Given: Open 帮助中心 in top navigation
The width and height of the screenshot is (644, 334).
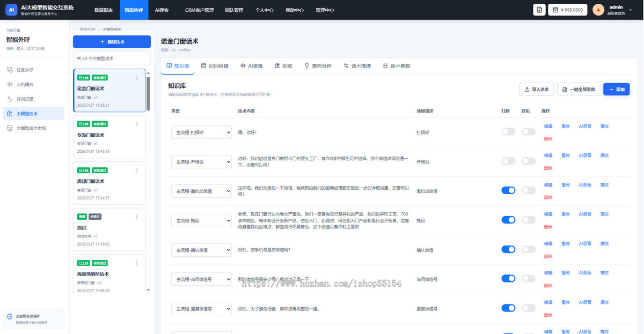Looking at the screenshot, I should [294, 10].
